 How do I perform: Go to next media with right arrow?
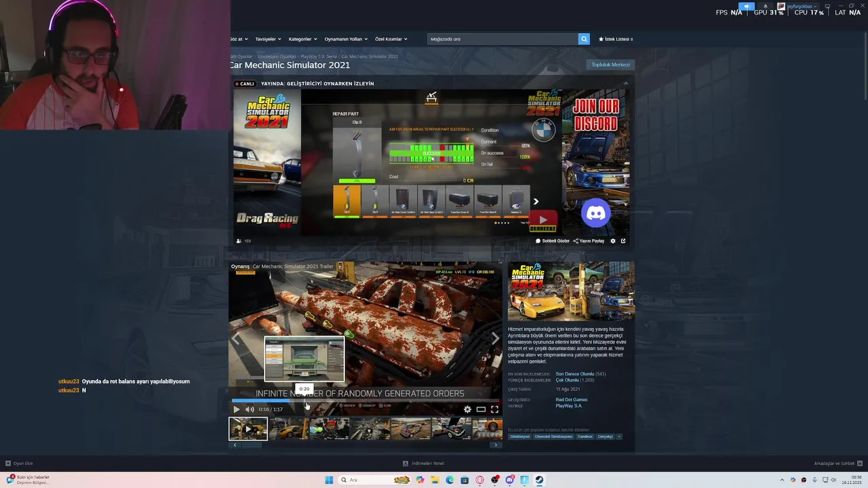click(x=495, y=338)
